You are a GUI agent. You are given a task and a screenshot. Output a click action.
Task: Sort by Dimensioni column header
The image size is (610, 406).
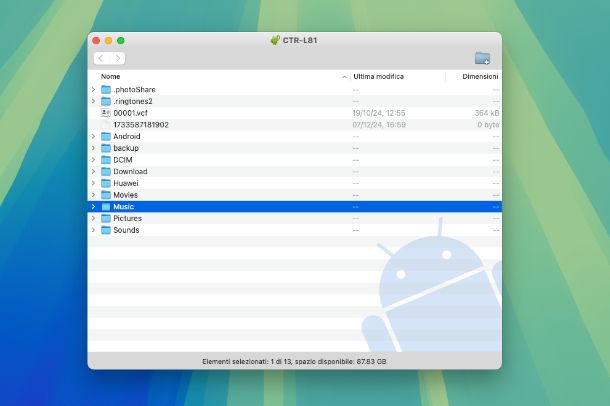click(479, 77)
